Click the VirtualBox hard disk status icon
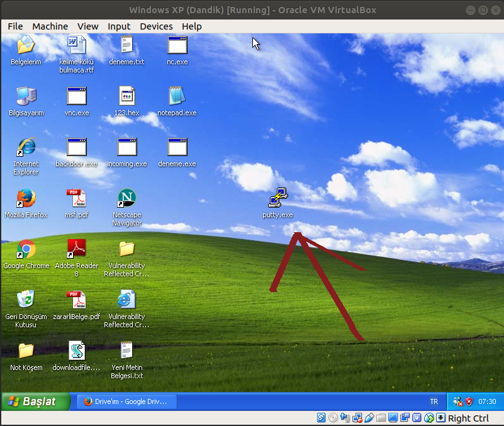Image resolution: width=504 pixels, height=426 pixels. [x=321, y=418]
